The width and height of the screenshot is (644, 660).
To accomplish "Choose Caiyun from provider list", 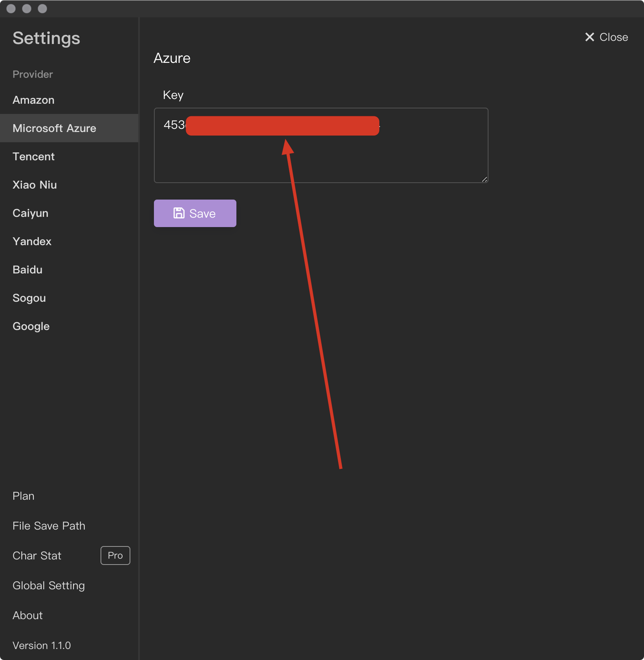I will 31,213.
